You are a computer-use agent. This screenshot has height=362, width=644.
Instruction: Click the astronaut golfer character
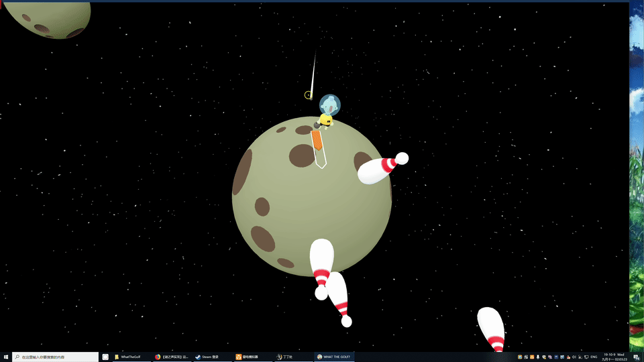pos(328,112)
